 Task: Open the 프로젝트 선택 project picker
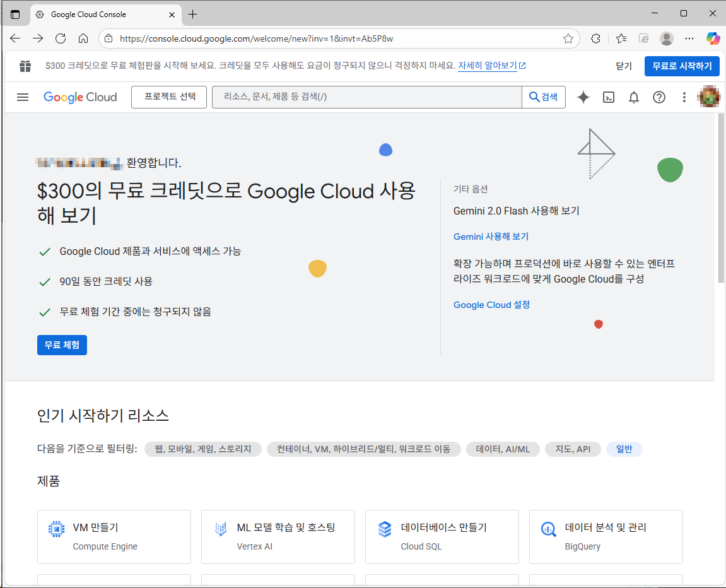[x=169, y=97]
